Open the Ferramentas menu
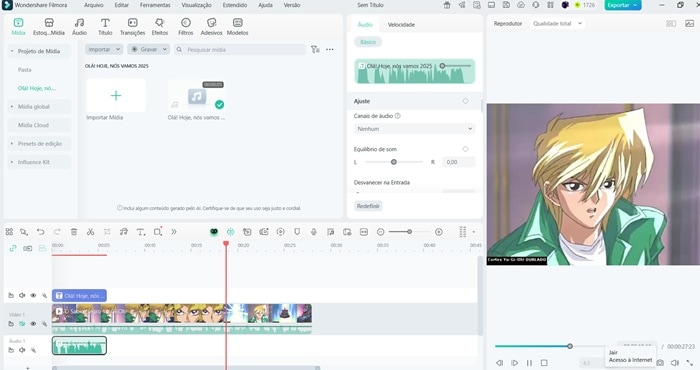The image size is (700, 370). click(155, 5)
